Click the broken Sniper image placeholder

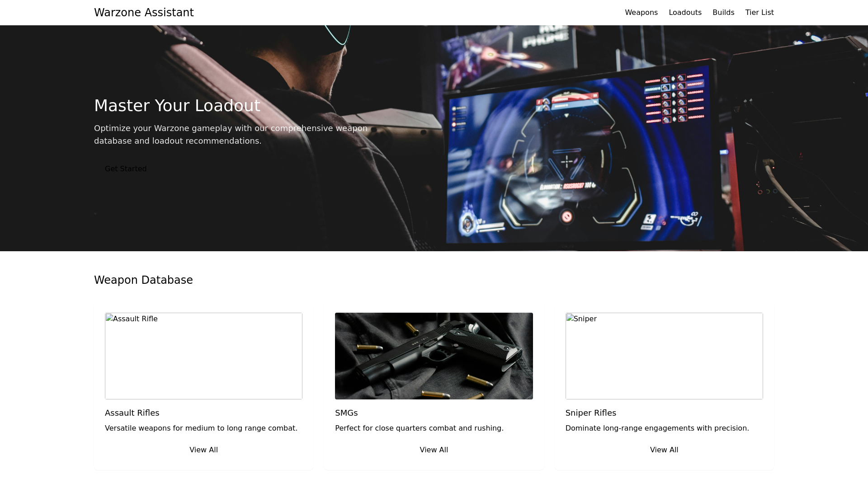pyautogui.click(x=664, y=356)
